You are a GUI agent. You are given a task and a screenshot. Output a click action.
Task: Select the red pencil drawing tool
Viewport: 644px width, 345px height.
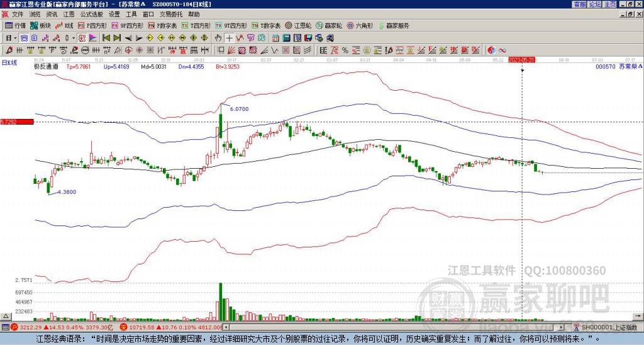[8, 50]
